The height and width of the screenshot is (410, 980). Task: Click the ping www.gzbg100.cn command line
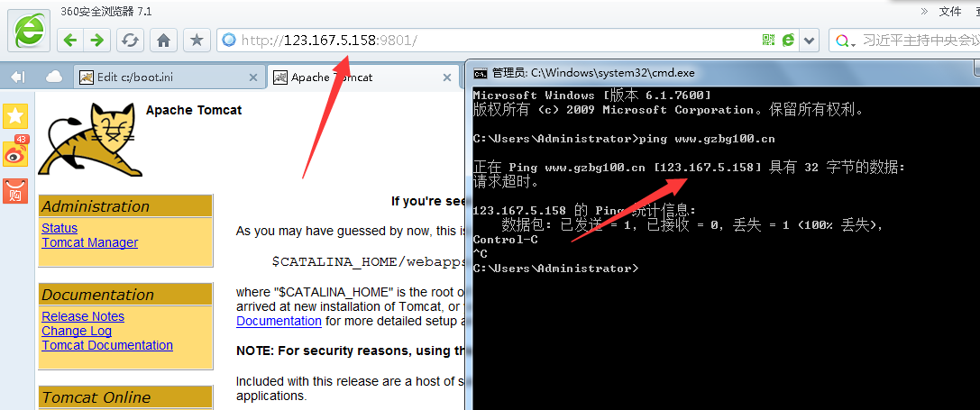point(624,139)
